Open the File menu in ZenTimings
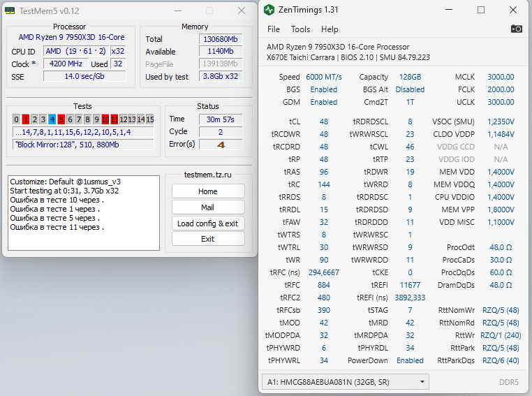This screenshot has width=532, height=396. (274, 29)
